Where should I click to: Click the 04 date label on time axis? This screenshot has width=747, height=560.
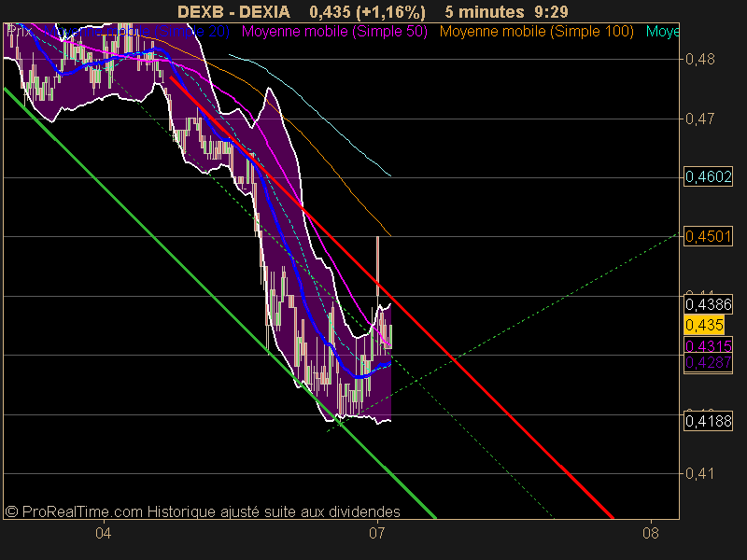click(104, 533)
